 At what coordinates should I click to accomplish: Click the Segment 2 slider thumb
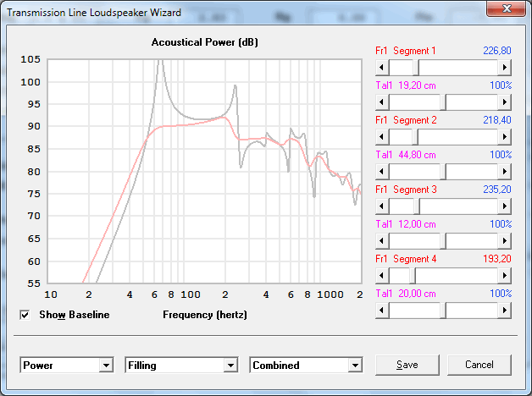pos(415,137)
